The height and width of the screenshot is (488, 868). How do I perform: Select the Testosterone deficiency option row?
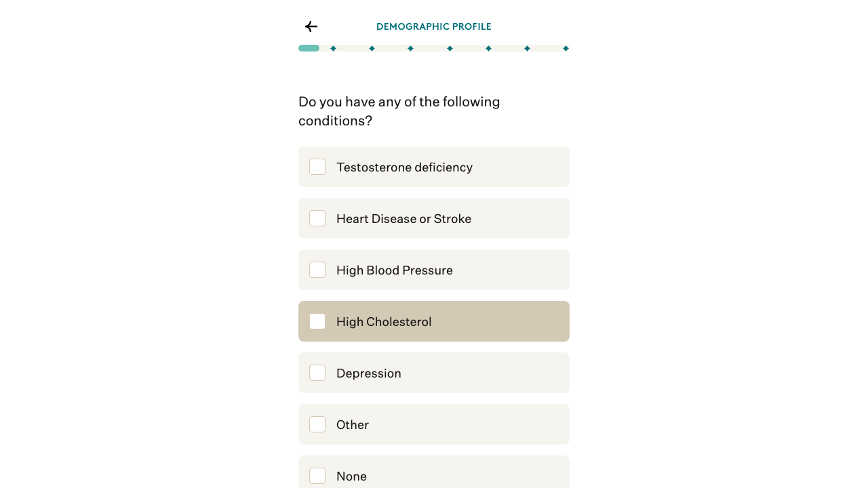(434, 167)
